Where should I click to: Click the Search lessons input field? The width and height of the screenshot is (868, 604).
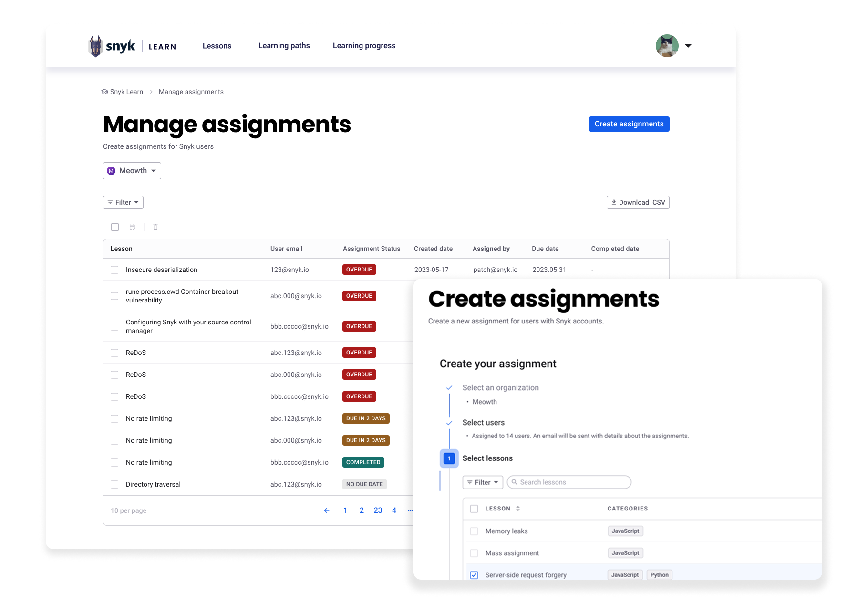point(569,482)
